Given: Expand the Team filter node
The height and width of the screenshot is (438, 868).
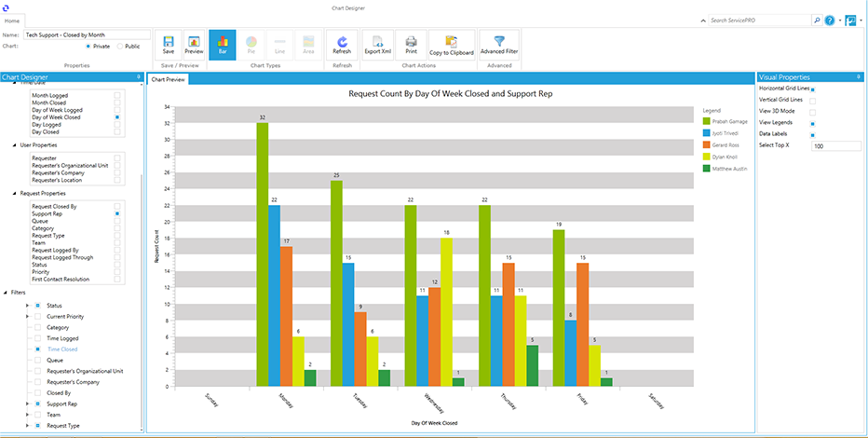Looking at the screenshot, I should pyautogui.click(x=27, y=415).
